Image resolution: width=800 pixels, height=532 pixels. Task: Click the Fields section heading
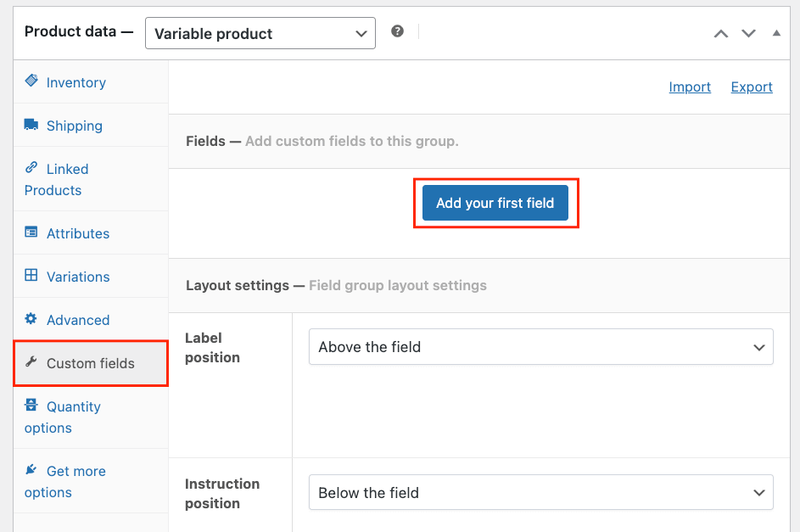click(205, 141)
